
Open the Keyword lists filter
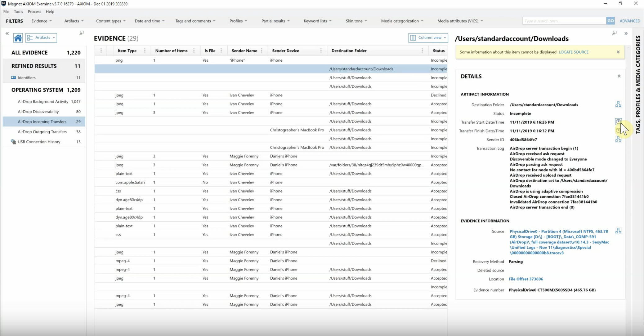click(x=318, y=21)
